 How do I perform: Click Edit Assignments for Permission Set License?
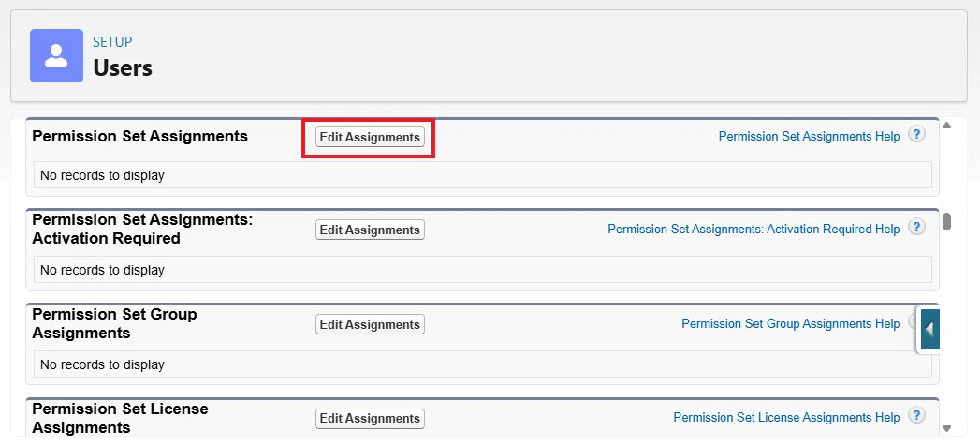tap(370, 418)
